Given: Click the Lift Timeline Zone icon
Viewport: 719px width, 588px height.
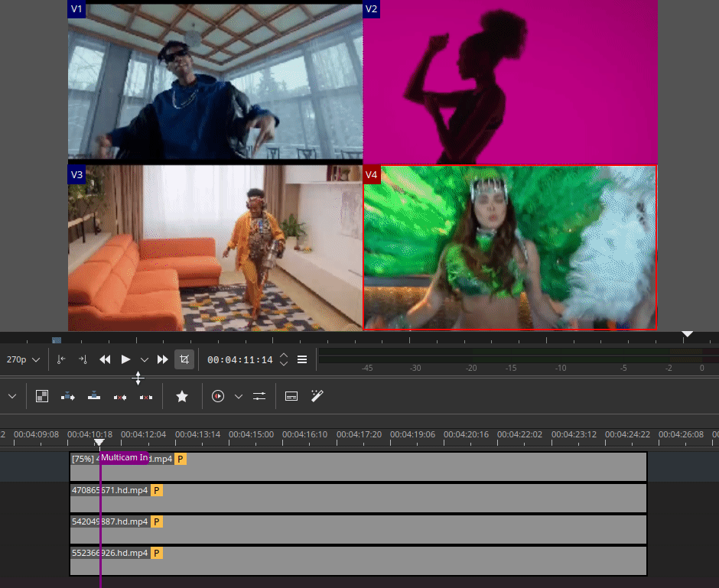Looking at the screenshot, I should (x=146, y=397).
